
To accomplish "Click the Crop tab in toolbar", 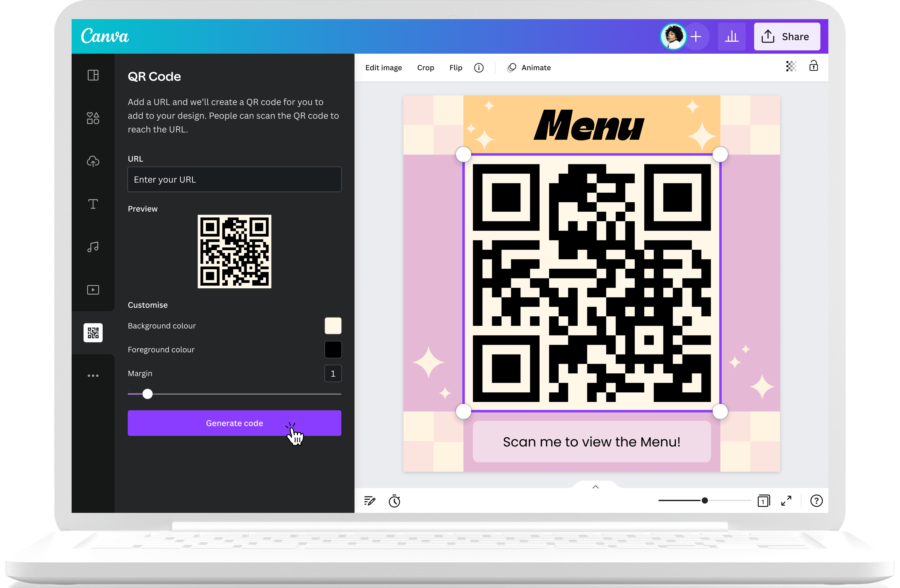I will point(426,68).
